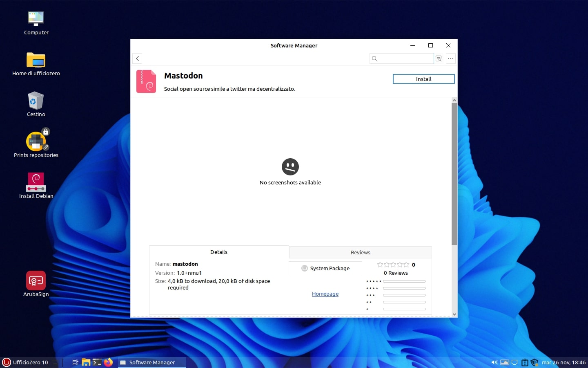The width and height of the screenshot is (588, 368).
Task: Open the UfficioZero 10 start menu
Action: point(25,362)
